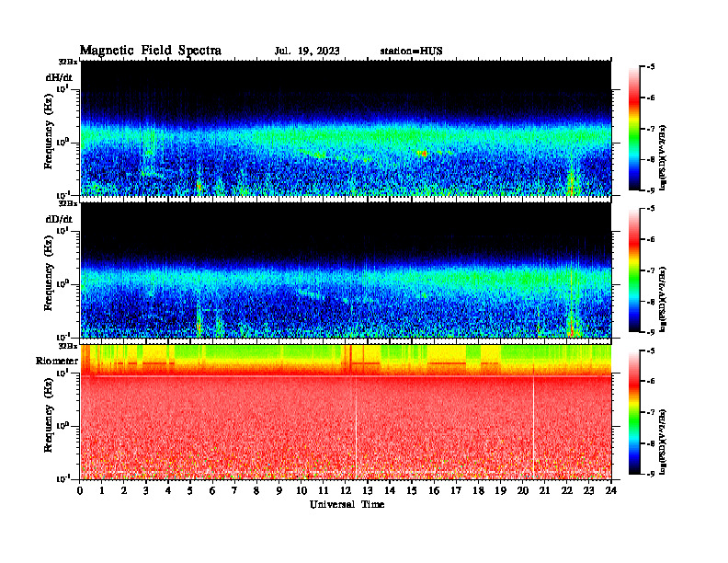The image size is (728, 563).
Task: Click the hour "4" tick label
Action: 168,490
